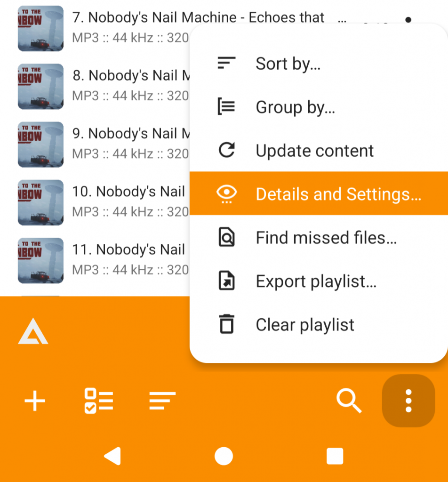Screen dimensions: 448x482
Task: Select Clear playlist menu entry
Action: (x=305, y=325)
